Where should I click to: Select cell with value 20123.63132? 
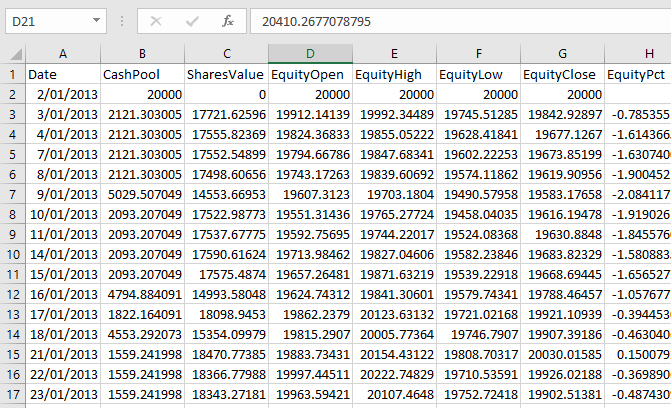pos(394,315)
